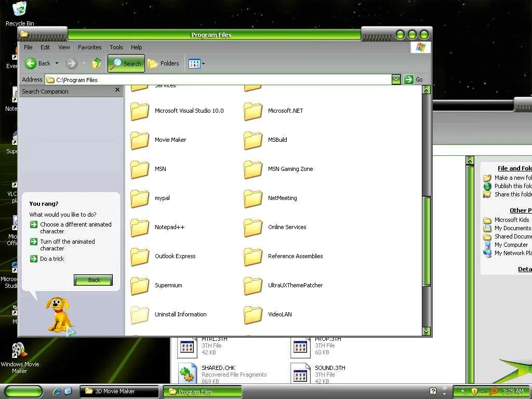Click Publish this folder link

coord(508,186)
